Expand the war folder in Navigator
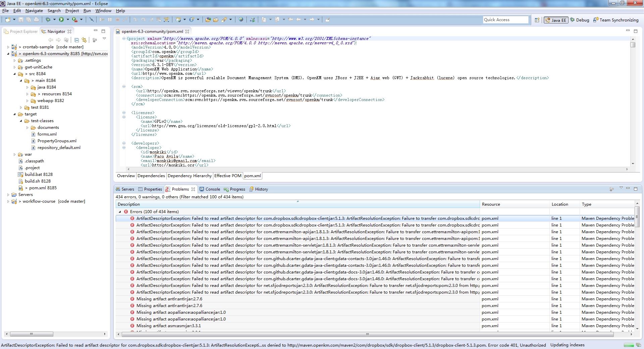This screenshot has height=349, width=644. click(14, 155)
